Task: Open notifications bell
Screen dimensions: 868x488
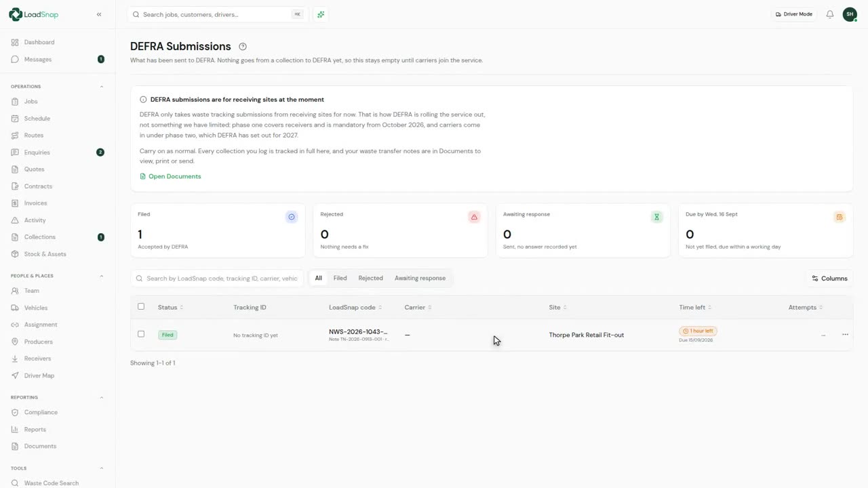Action: click(830, 14)
